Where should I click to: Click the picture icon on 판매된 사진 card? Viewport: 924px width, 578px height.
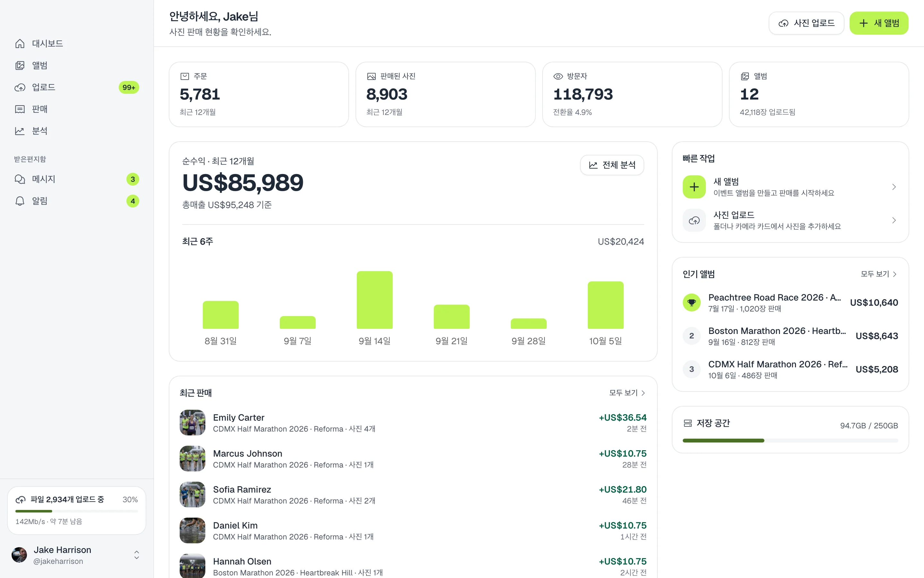[371, 76]
